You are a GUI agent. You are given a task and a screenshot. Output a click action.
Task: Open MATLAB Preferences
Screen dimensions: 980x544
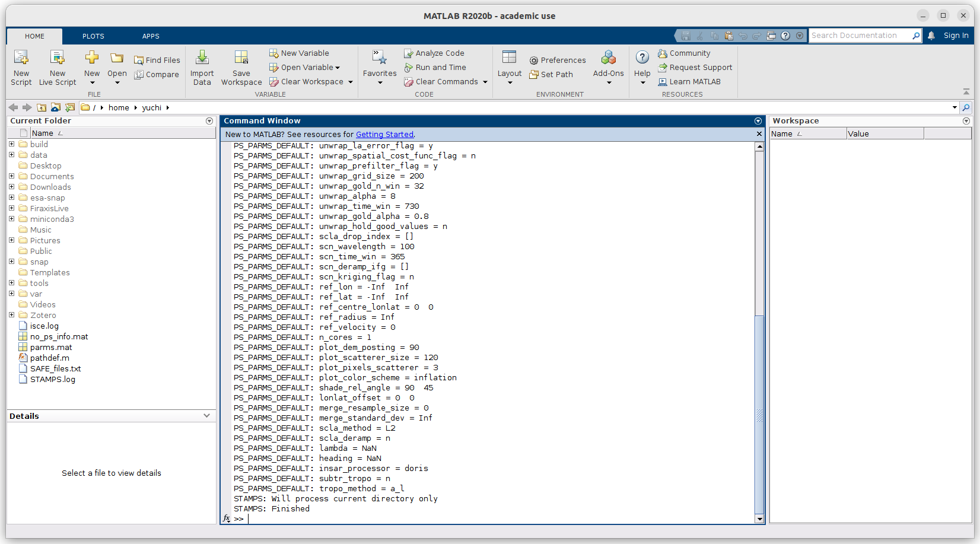click(x=558, y=61)
